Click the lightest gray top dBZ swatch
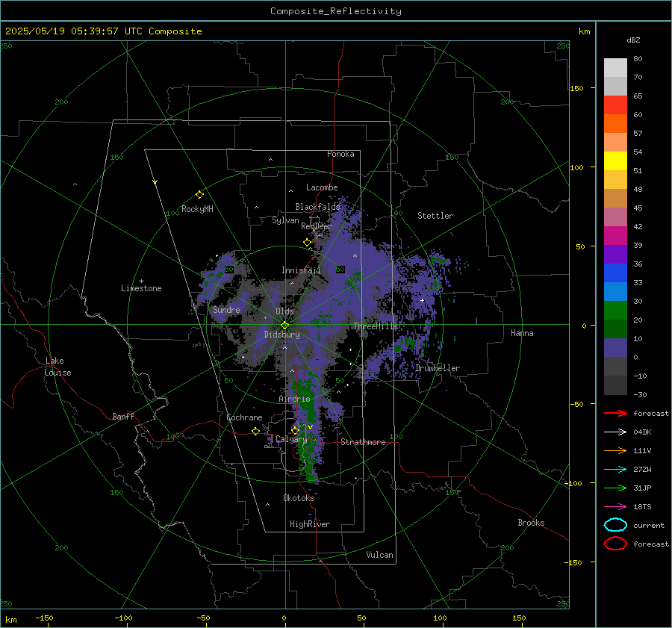 click(615, 67)
